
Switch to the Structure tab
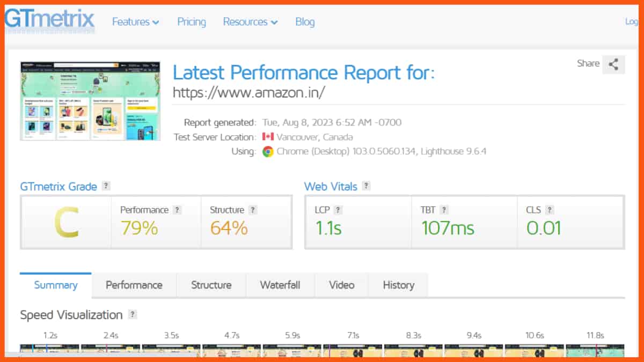click(211, 285)
